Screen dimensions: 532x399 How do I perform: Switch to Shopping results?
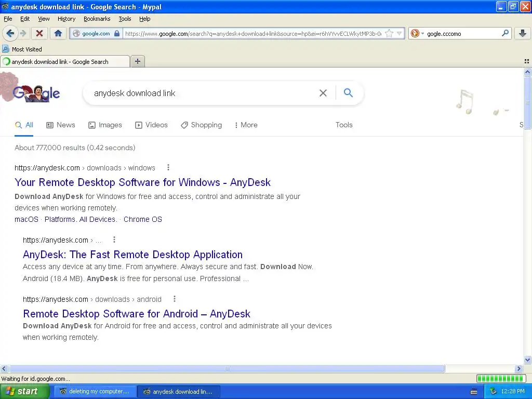[201, 125]
